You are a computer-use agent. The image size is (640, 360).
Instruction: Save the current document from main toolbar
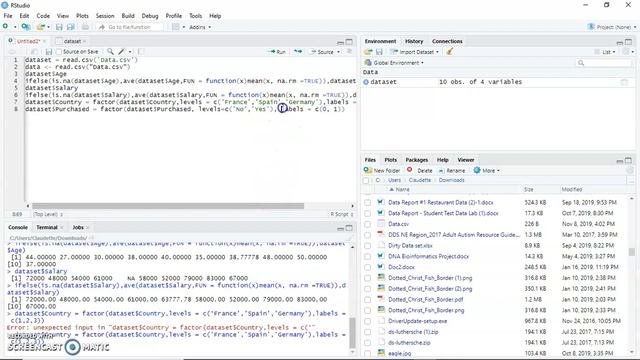coord(59,27)
